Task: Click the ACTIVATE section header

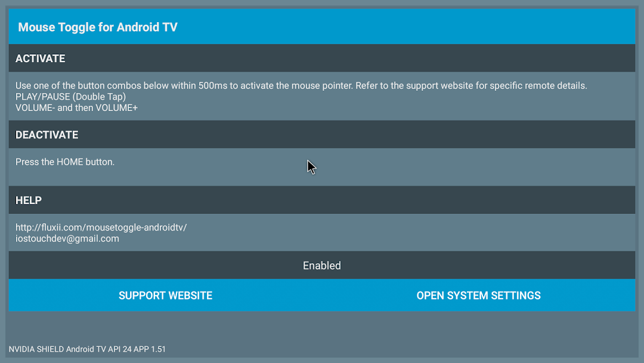Action: pyautogui.click(x=322, y=58)
